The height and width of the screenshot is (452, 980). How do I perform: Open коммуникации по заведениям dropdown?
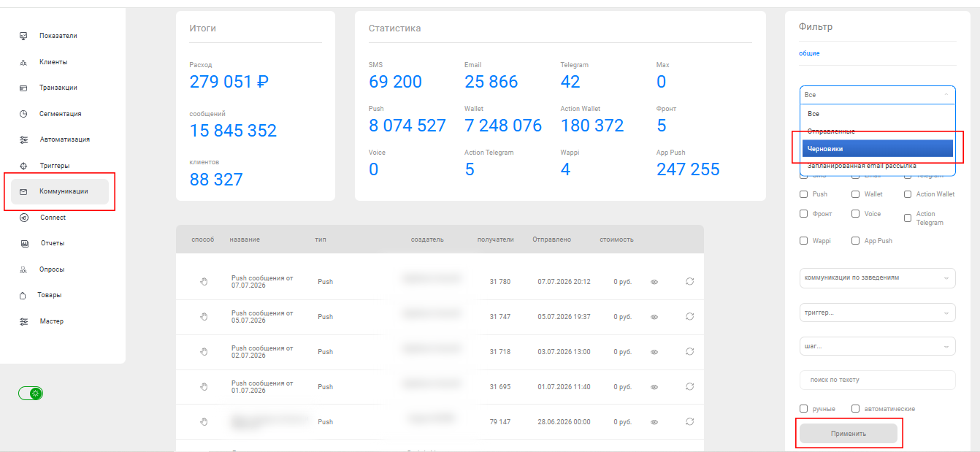point(878,277)
